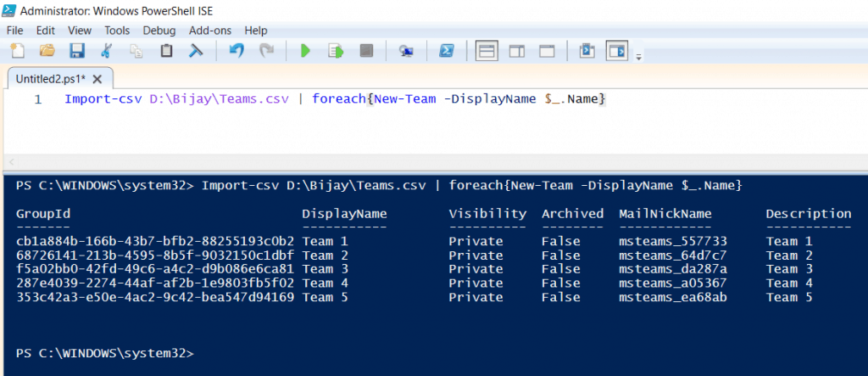Click the horizontal scrollbar under script pane
Screen dimensions: 868x376
pyautogui.click(x=434, y=162)
